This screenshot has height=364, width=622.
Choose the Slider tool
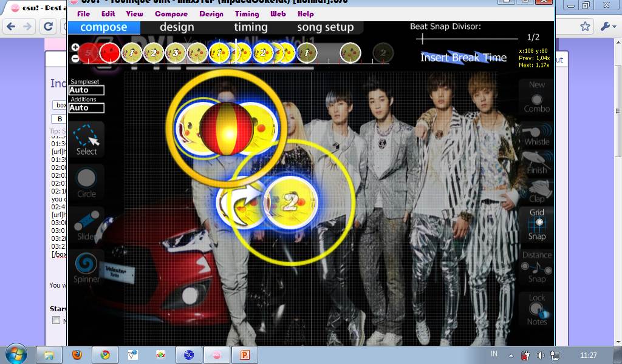[86, 223]
